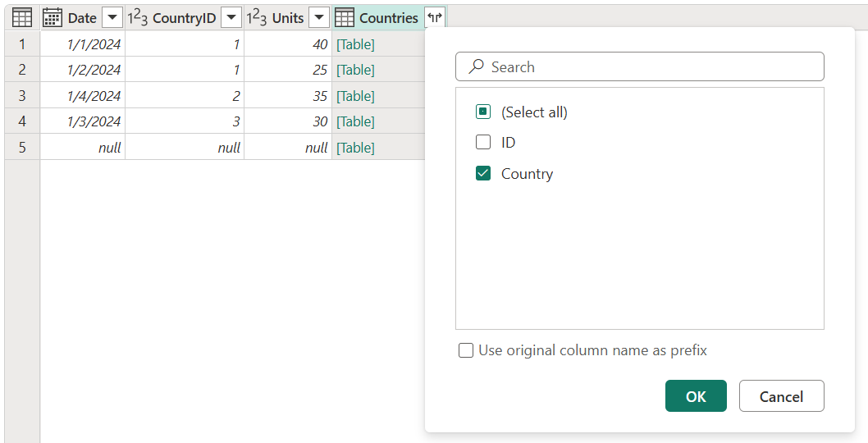Click the date cell 1/3/2024

point(83,121)
